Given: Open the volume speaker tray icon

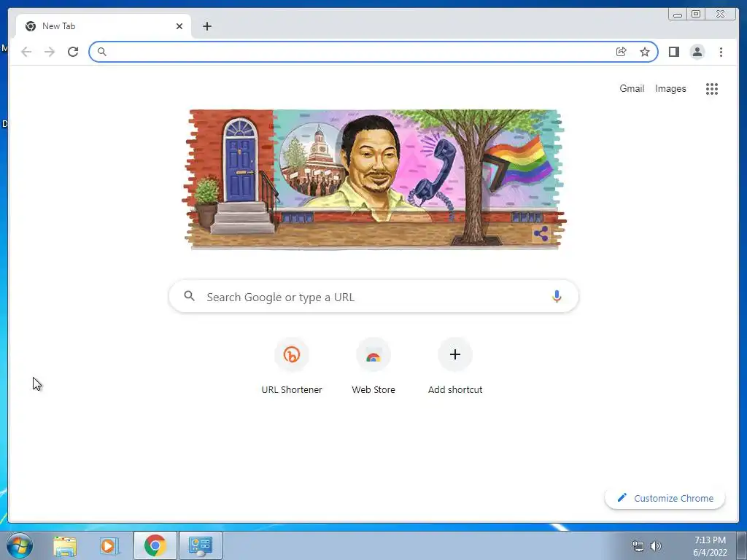Looking at the screenshot, I should 656,546.
